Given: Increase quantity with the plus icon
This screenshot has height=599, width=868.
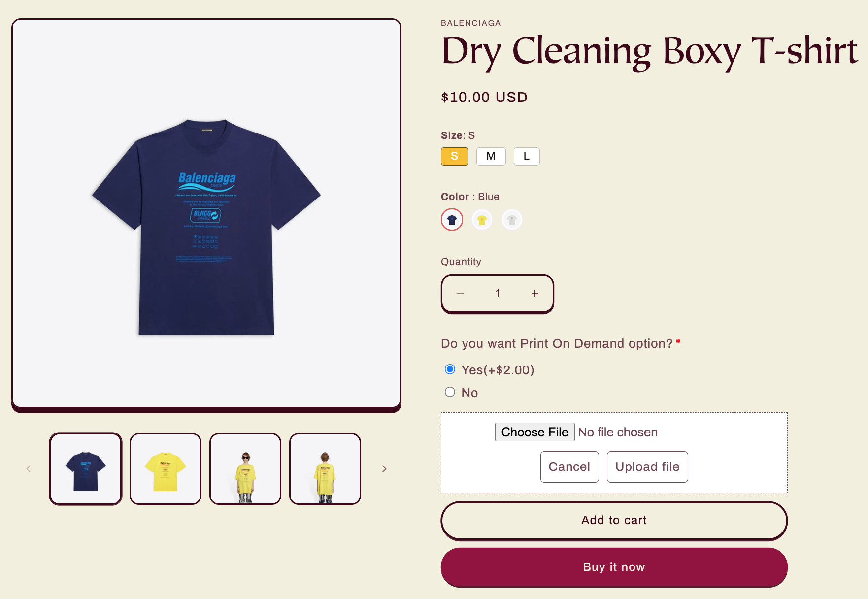Looking at the screenshot, I should [535, 294].
